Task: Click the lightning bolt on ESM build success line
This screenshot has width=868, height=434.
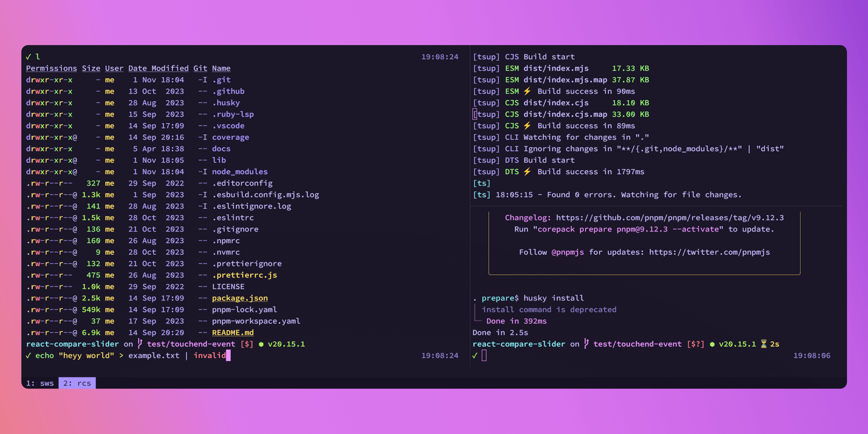Action: pos(527,91)
